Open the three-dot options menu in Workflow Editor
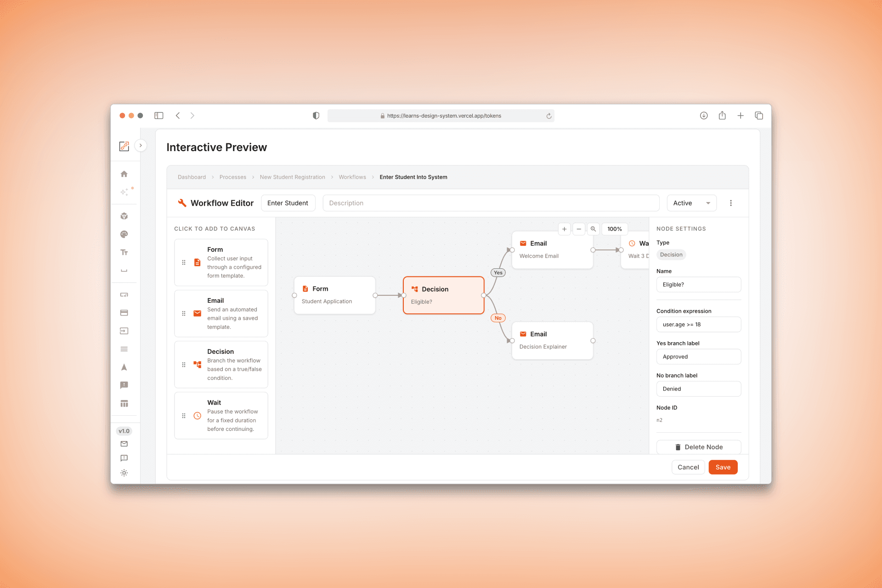Screen dimensions: 882x588 [731, 203]
